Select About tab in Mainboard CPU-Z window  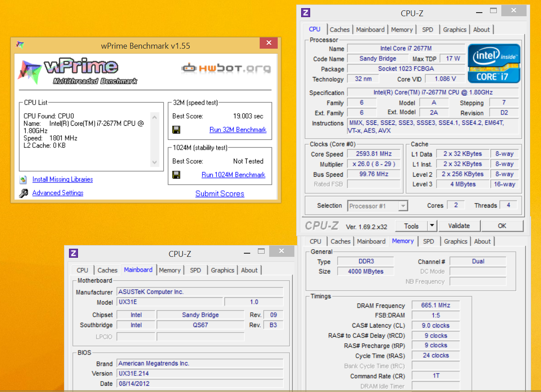tap(249, 270)
